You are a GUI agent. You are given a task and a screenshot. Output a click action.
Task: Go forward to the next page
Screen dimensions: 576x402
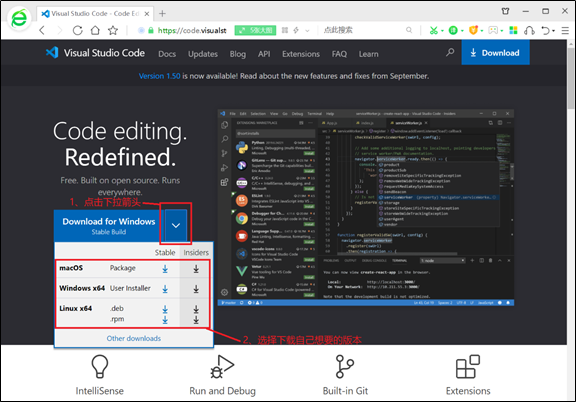[60, 30]
